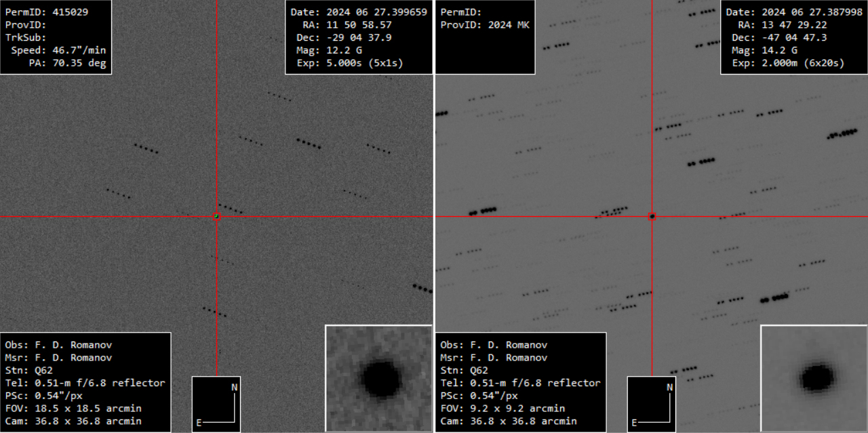Image resolution: width=868 pixels, height=433 pixels.
Task: Click the red target box marking asteroid 415029
Action: (x=217, y=216)
